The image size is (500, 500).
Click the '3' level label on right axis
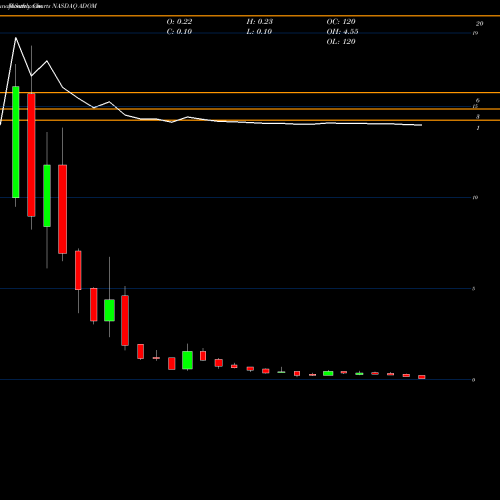click(478, 117)
